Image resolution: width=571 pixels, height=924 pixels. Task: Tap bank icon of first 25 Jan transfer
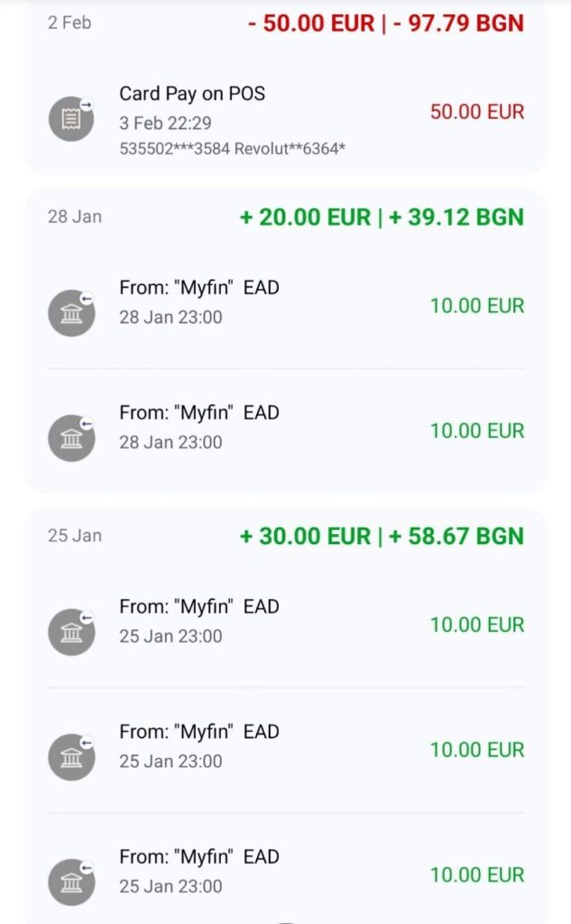click(x=71, y=632)
